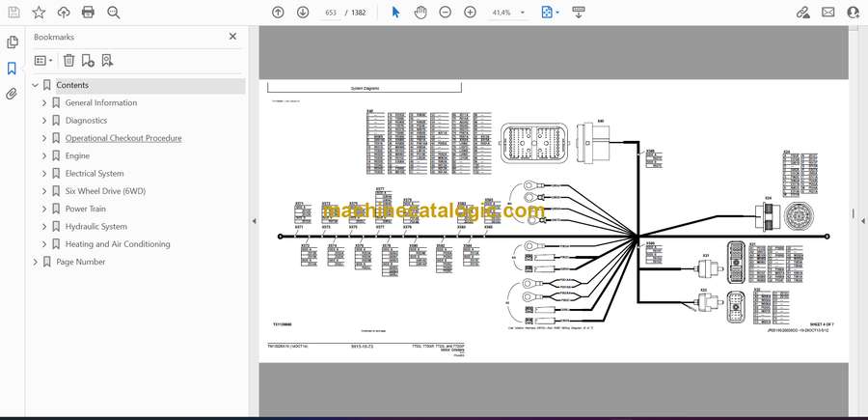Open the Diagnostics bookmark
This screenshot has height=420, width=868.
pyautogui.click(x=86, y=121)
